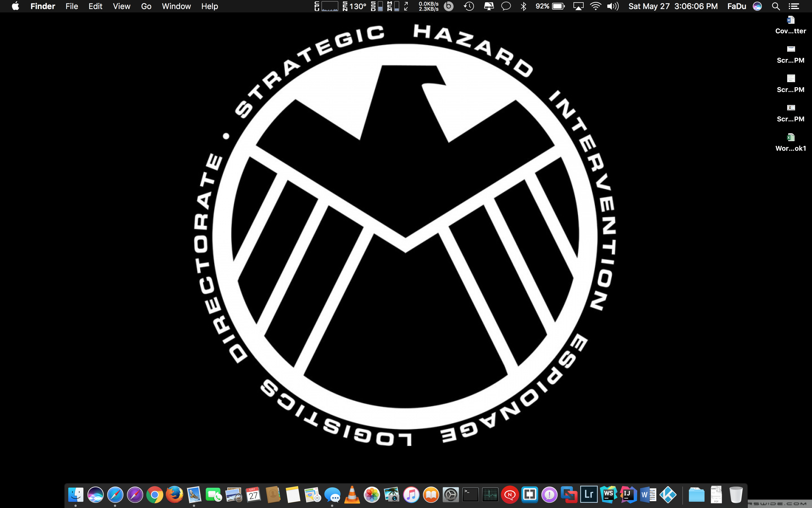Open the purple exclamation feedback app
812x508 pixels.
(x=549, y=494)
